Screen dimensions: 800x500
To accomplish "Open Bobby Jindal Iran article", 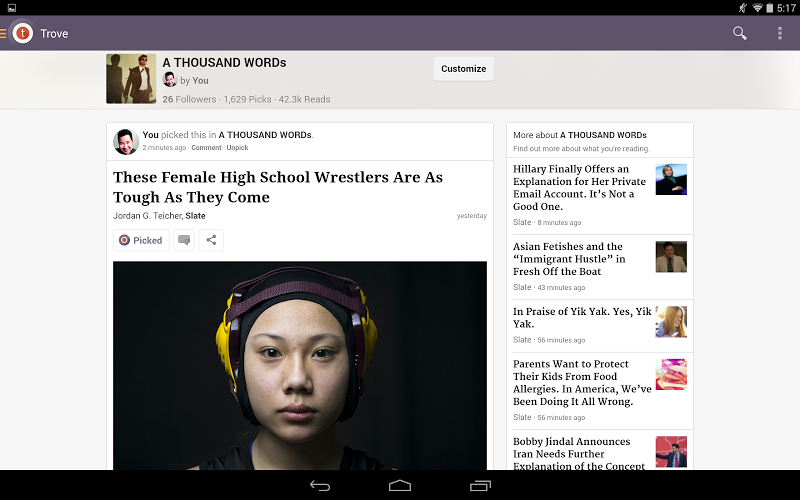I will (579, 453).
